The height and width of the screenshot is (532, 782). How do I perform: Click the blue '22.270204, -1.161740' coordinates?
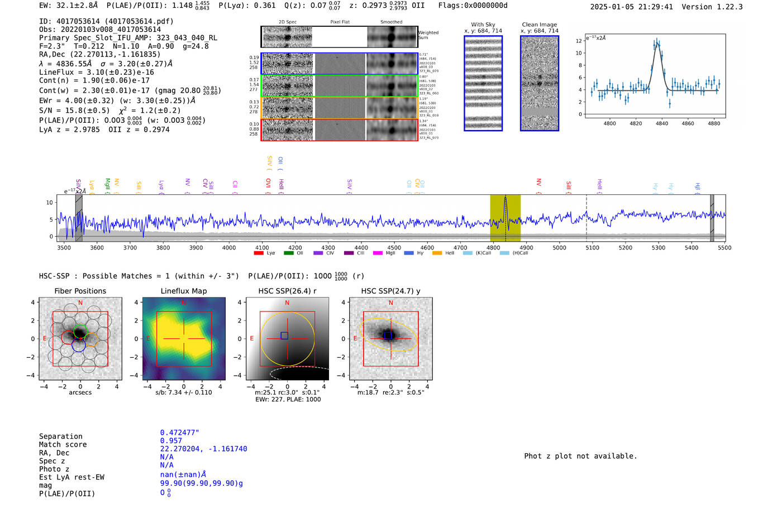pyautogui.click(x=203, y=449)
